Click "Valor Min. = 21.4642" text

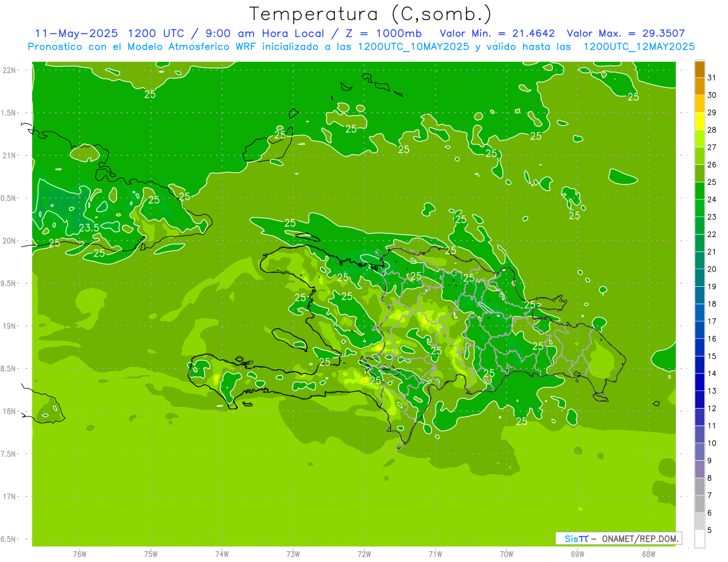pos(497,33)
